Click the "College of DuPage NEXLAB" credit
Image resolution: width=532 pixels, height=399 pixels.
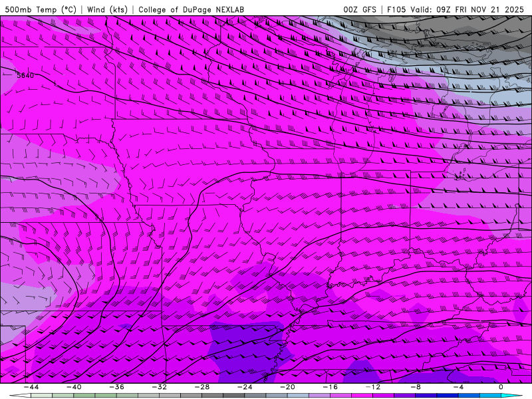191,9
